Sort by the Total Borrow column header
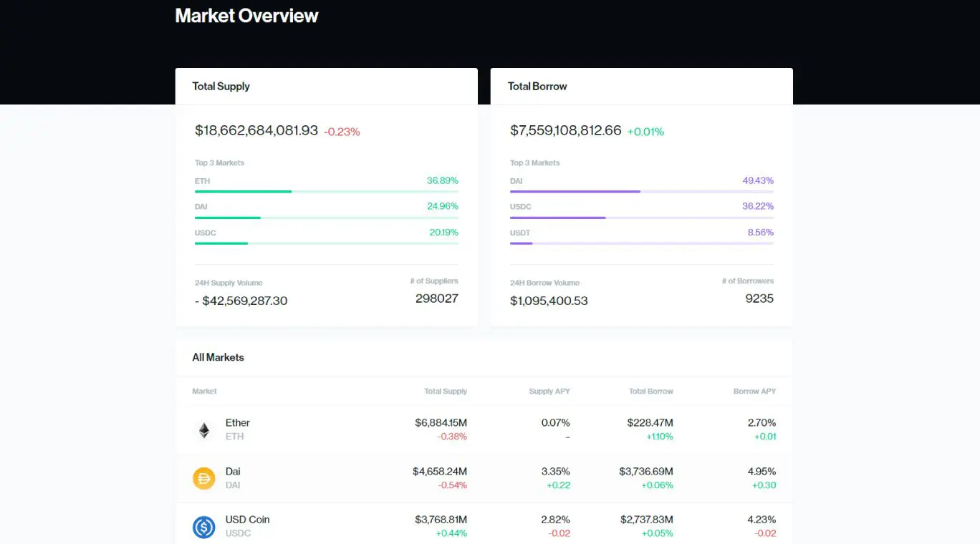Image resolution: width=980 pixels, height=544 pixels. click(x=651, y=392)
